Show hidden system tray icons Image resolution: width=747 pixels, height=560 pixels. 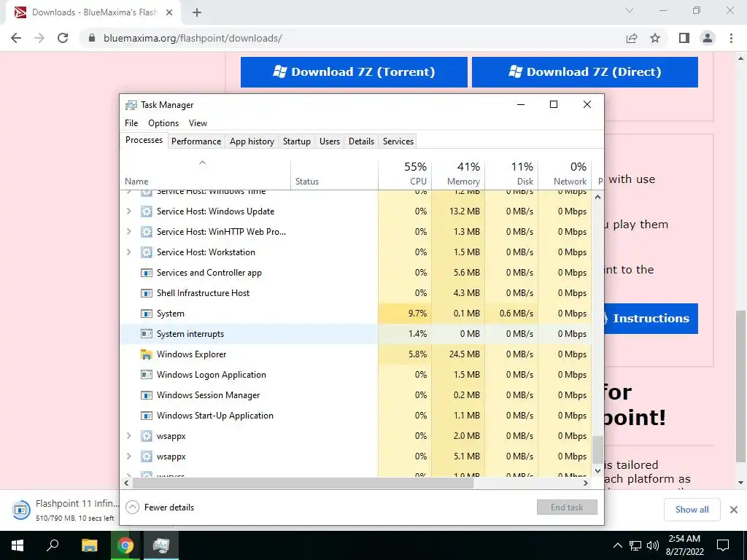(x=617, y=545)
